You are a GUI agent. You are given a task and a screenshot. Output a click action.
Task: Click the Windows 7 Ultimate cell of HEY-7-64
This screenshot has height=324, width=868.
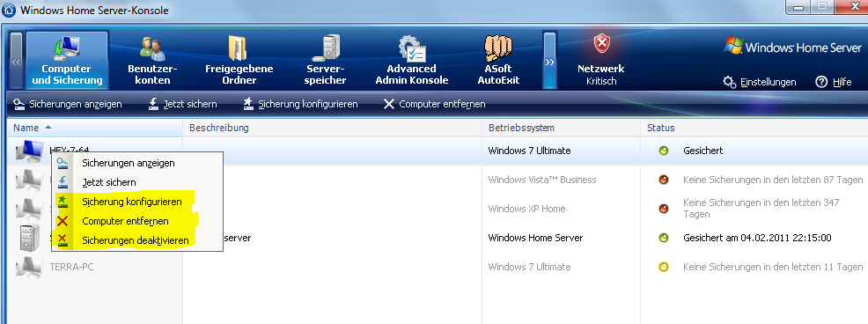(x=529, y=151)
